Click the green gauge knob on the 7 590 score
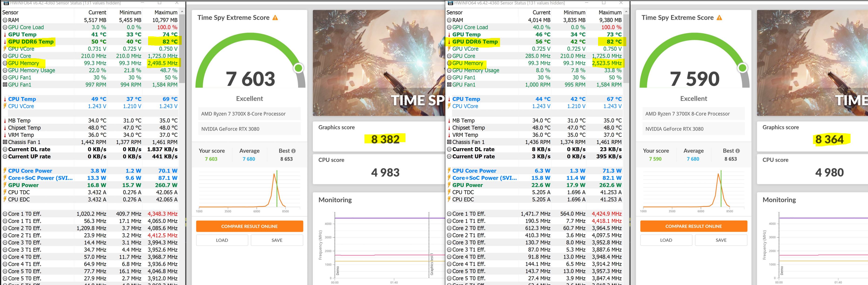Screen dimensions: 868x285 (742, 69)
